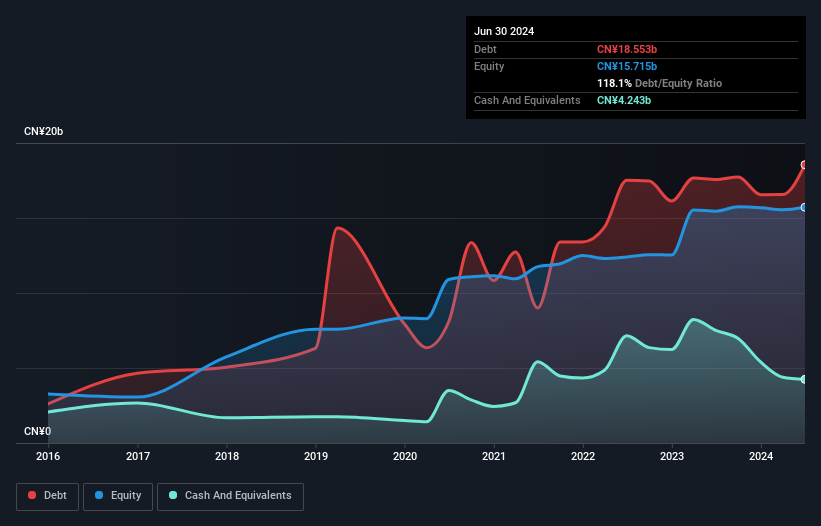Viewport: 821px width, 526px height.
Task: Toggle the Equity series legend button
Action: pos(118,496)
